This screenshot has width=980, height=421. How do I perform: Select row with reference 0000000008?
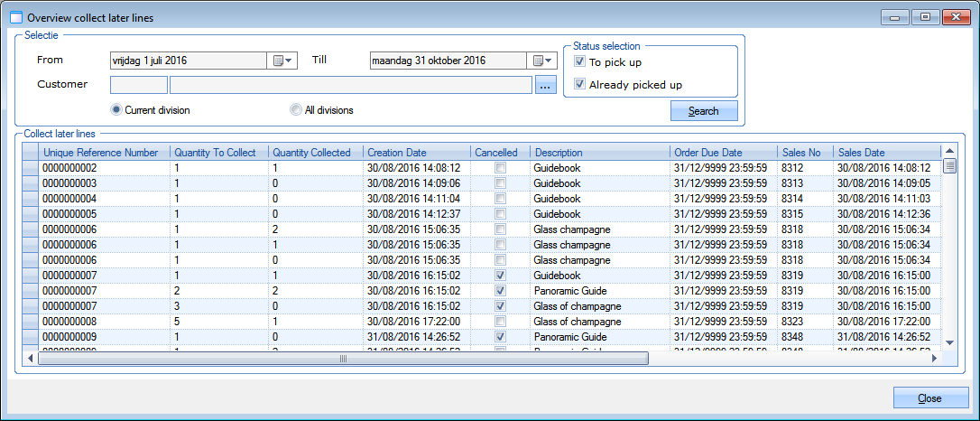click(69, 322)
